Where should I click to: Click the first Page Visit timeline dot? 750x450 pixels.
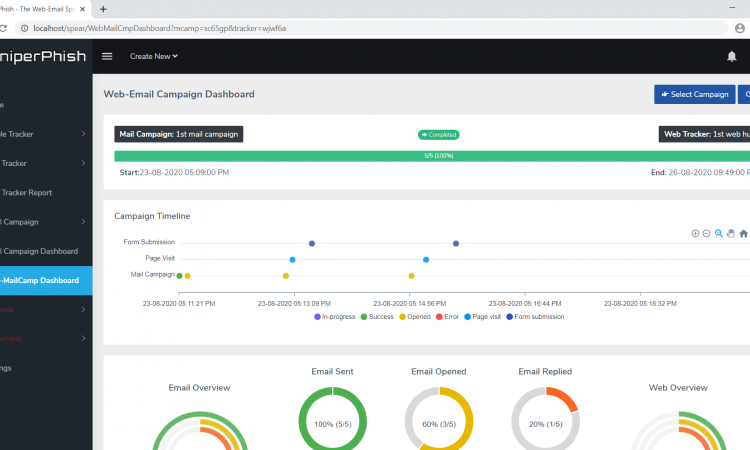pyautogui.click(x=292, y=260)
